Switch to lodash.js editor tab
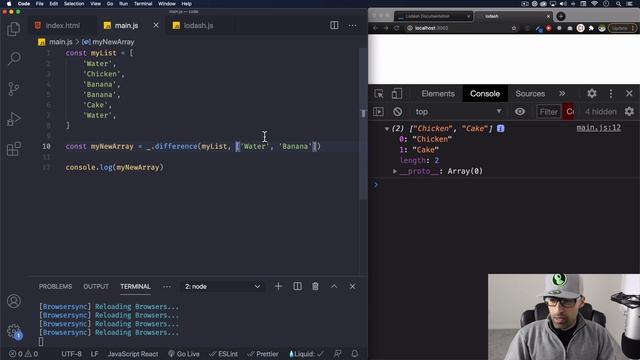Screen dimensions: 640x360 click(x=198, y=25)
